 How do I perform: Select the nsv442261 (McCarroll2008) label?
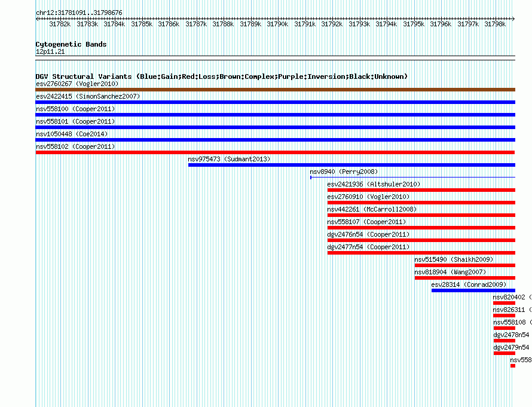click(x=372, y=209)
